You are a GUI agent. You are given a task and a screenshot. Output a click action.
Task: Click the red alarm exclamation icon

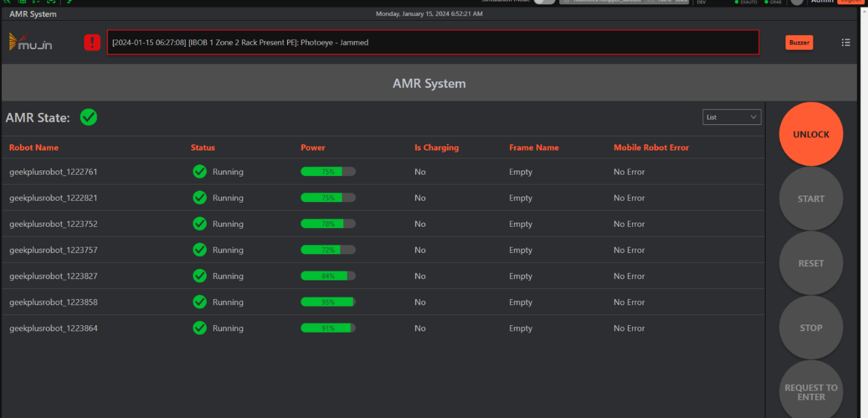[92, 42]
